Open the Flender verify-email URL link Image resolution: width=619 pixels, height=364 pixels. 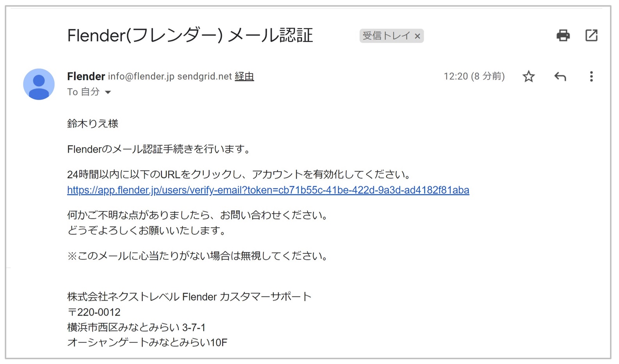[x=268, y=190]
